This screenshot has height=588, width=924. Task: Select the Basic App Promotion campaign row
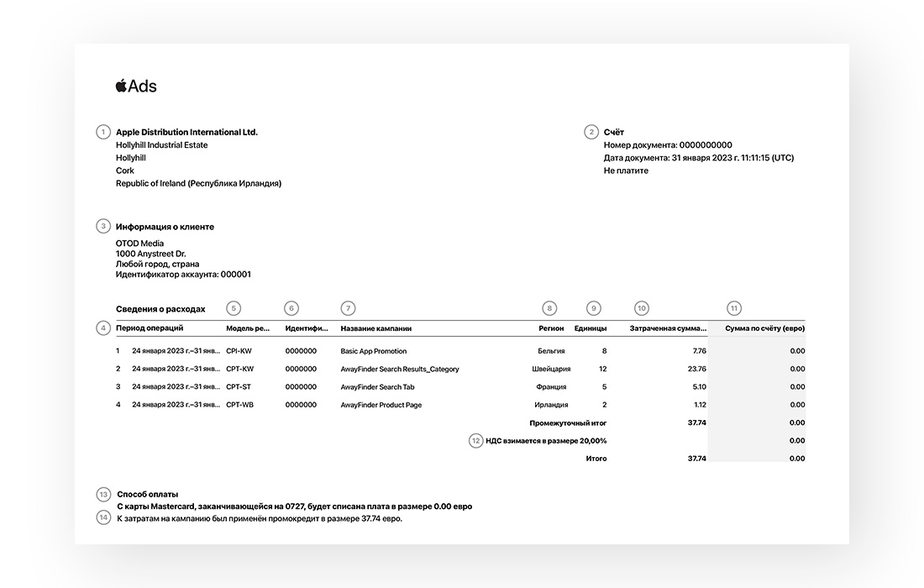[x=373, y=351]
